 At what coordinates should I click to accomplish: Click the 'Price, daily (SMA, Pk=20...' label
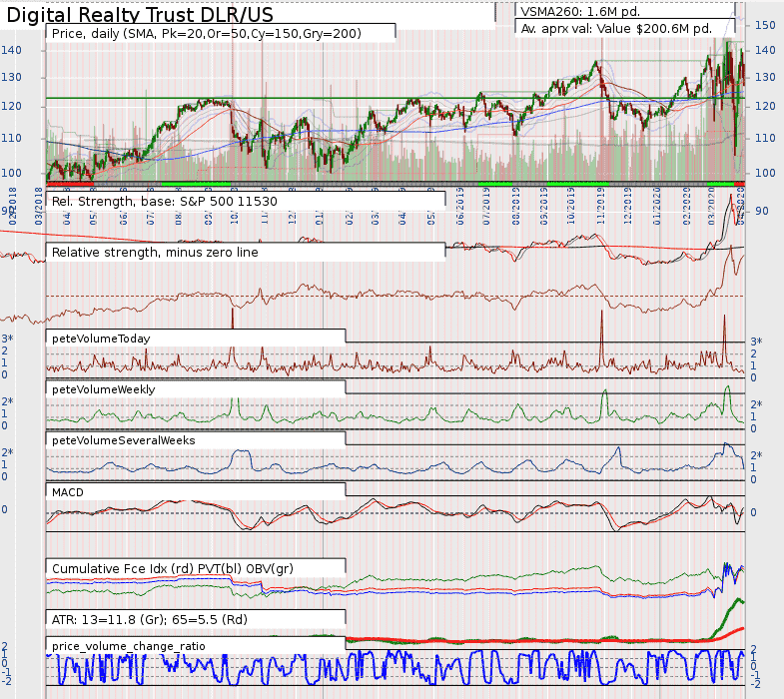pyautogui.click(x=207, y=34)
